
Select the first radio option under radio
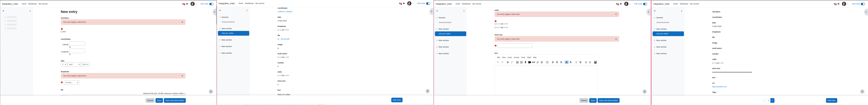pyautogui.click(x=495, y=24)
